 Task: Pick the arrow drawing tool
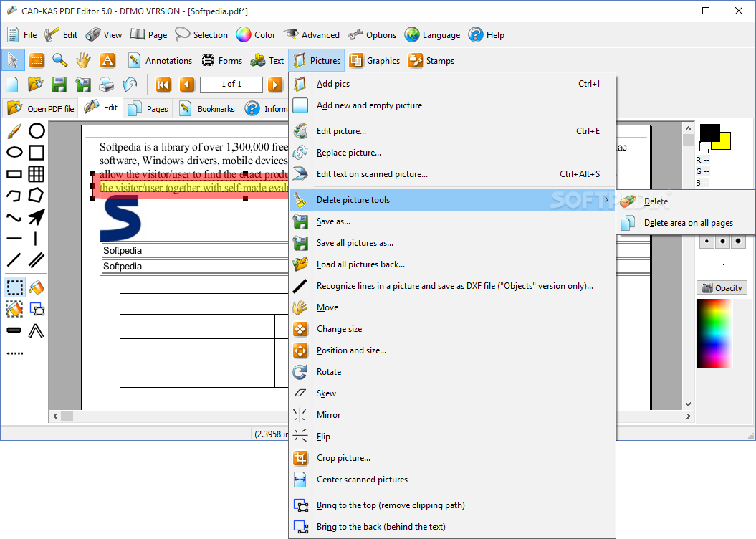(x=37, y=217)
